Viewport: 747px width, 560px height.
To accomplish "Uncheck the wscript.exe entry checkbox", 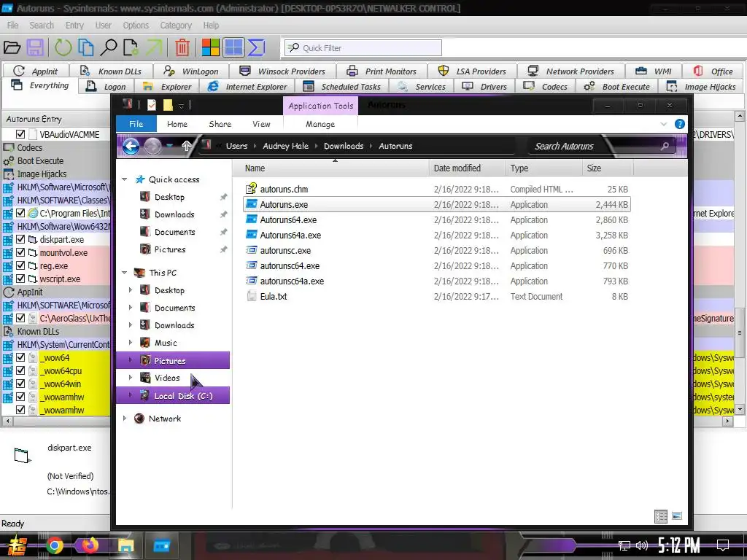I will point(20,279).
